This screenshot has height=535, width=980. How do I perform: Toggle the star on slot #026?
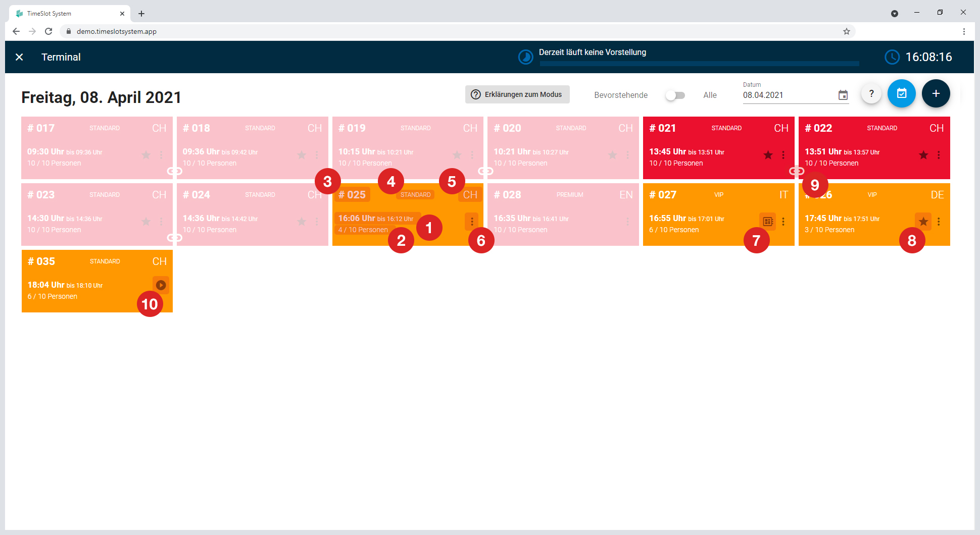[923, 222]
